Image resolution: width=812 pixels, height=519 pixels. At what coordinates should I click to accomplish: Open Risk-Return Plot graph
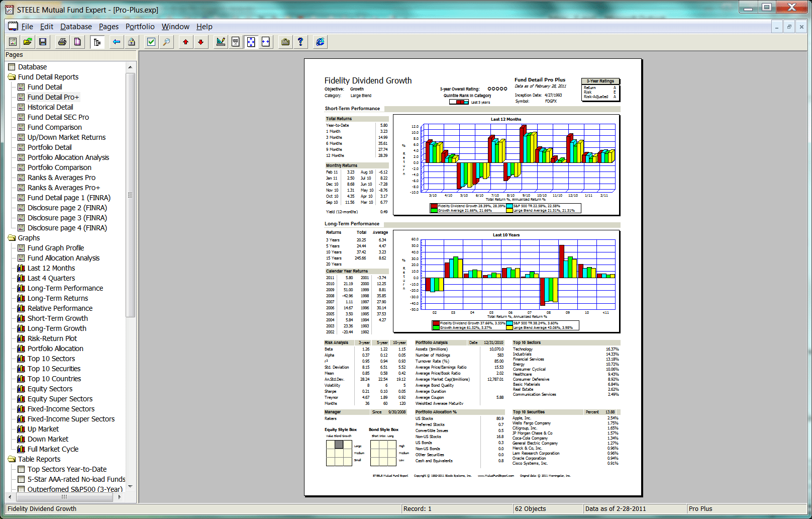[x=52, y=338]
